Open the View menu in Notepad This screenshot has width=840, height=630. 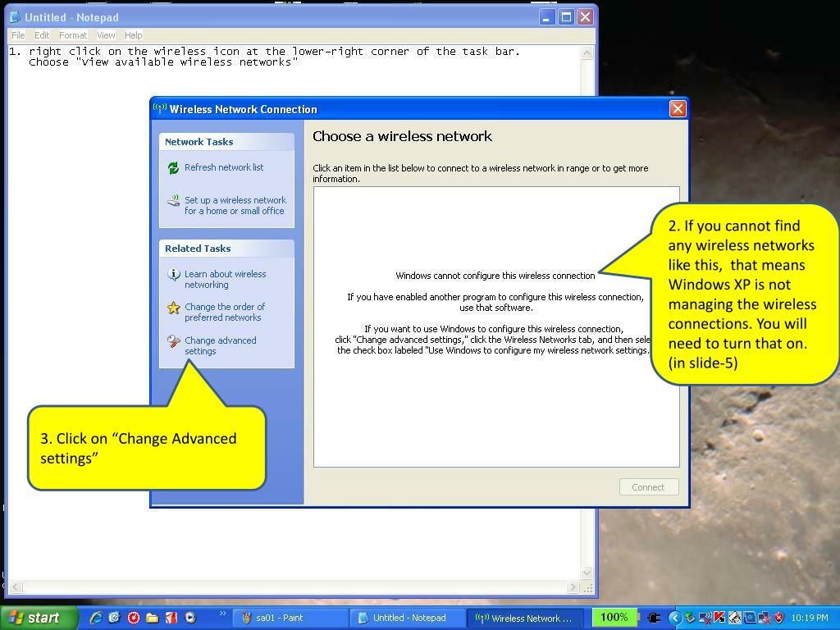pyautogui.click(x=106, y=35)
